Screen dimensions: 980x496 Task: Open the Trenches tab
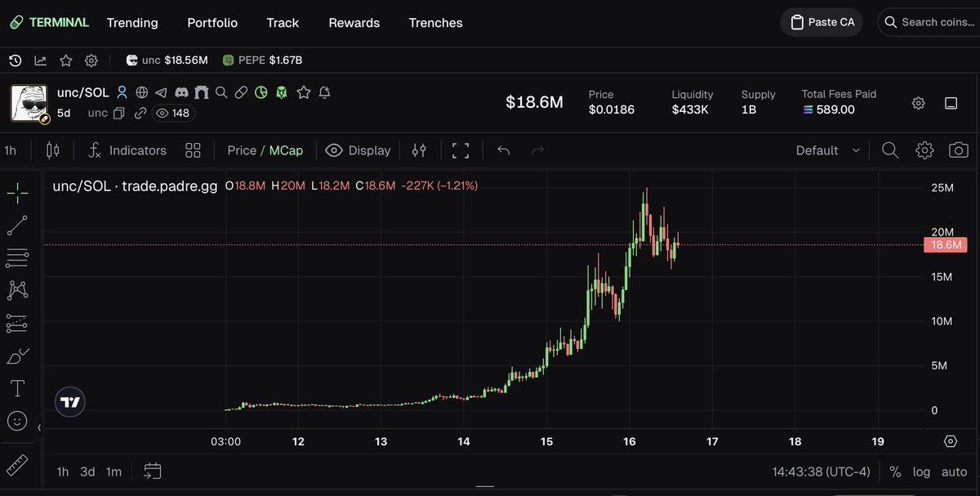coord(435,23)
